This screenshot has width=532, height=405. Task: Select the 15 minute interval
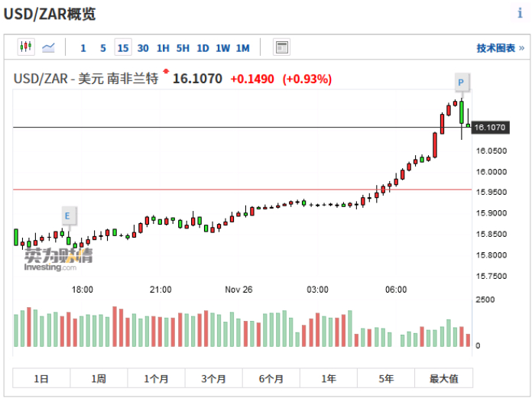[x=122, y=48]
